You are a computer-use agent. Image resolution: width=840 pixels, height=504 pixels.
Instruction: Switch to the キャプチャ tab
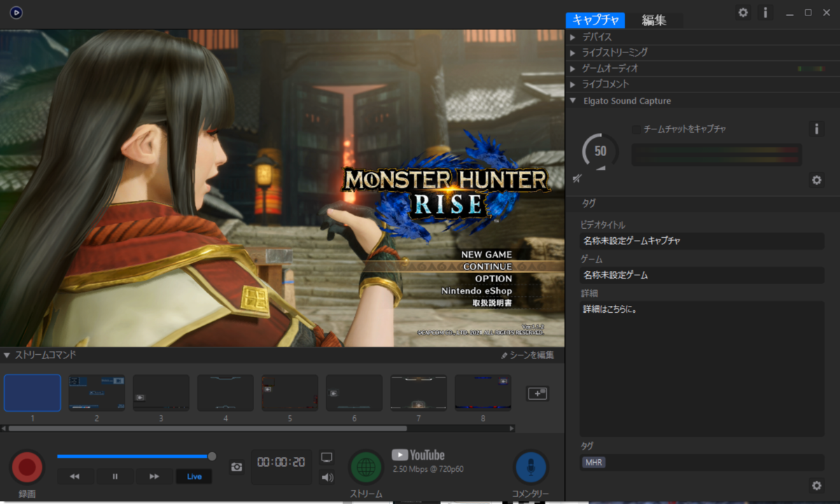click(595, 20)
